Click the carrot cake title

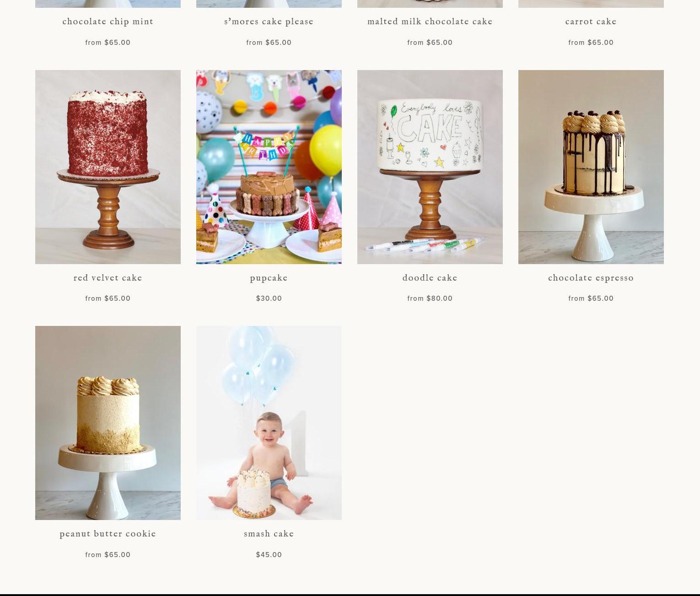(591, 22)
